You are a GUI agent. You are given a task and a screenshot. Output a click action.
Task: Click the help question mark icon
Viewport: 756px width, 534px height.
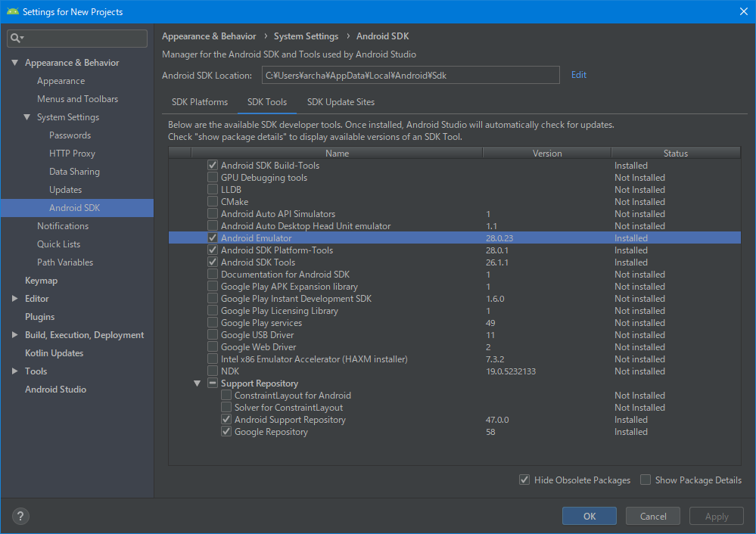[x=20, y=517]
